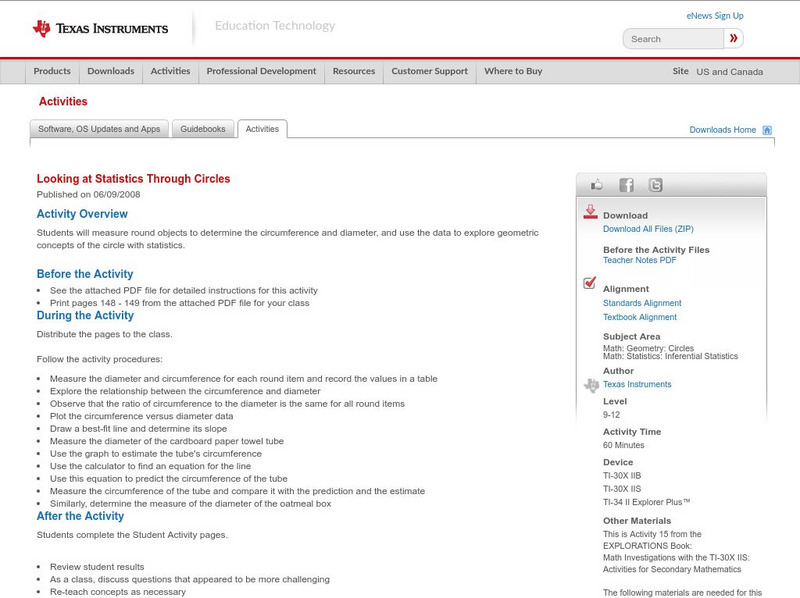Viewport: 800px width, 598px height.
Task: Open Professional Development menu
Action: pos(261,71)
